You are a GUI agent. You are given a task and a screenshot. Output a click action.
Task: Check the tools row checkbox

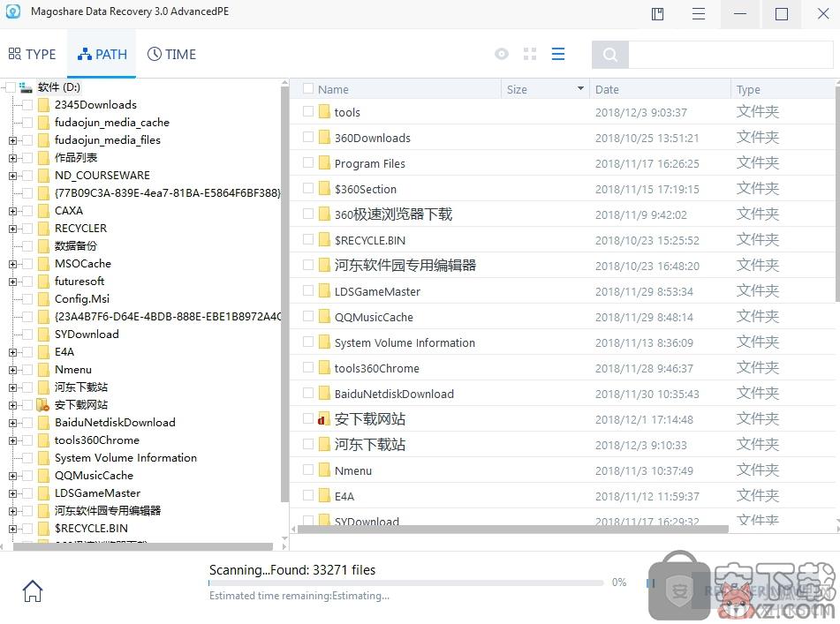pyautogui.click(x=308, y=111)
